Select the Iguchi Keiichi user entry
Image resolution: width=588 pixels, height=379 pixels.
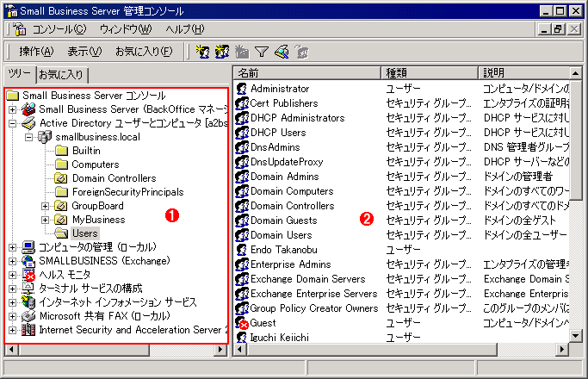tap(280, 338)
